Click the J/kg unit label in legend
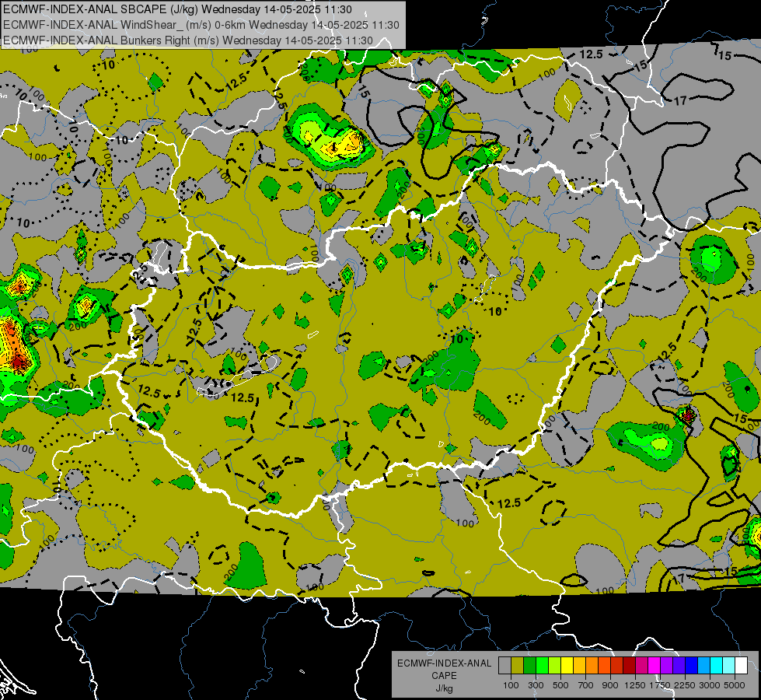The height and width of the screenshot is (700, 761). pos(444,688)
